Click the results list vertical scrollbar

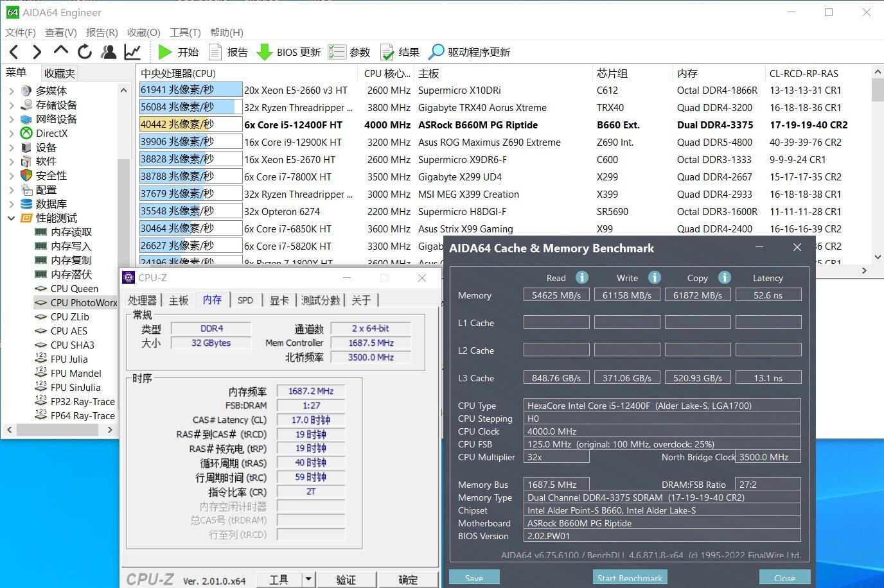(x=878, y=163)
